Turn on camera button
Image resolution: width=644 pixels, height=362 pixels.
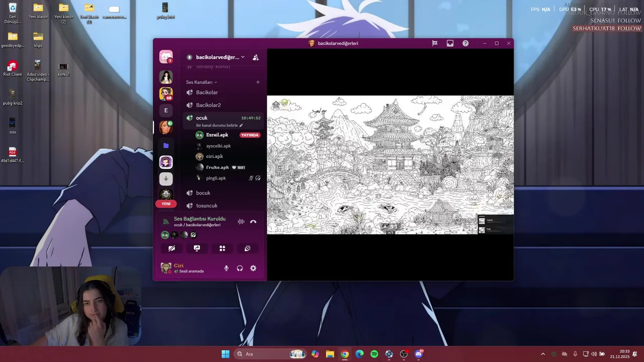click(172, 248)
